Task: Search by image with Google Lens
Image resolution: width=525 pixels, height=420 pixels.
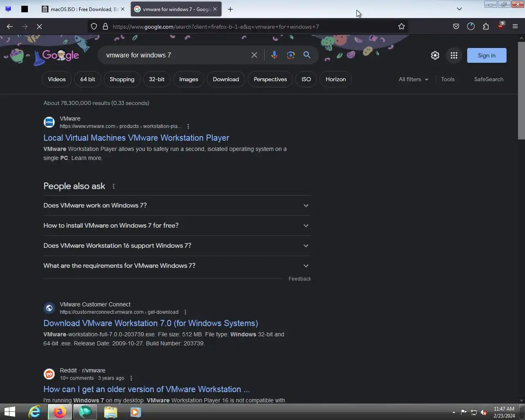Action: (x=291, y=55)
